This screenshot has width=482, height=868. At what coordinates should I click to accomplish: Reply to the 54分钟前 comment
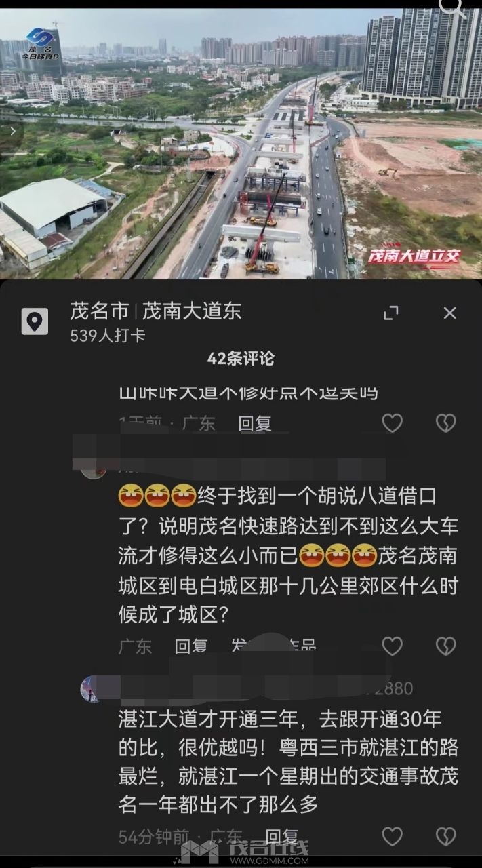[282, 837]
